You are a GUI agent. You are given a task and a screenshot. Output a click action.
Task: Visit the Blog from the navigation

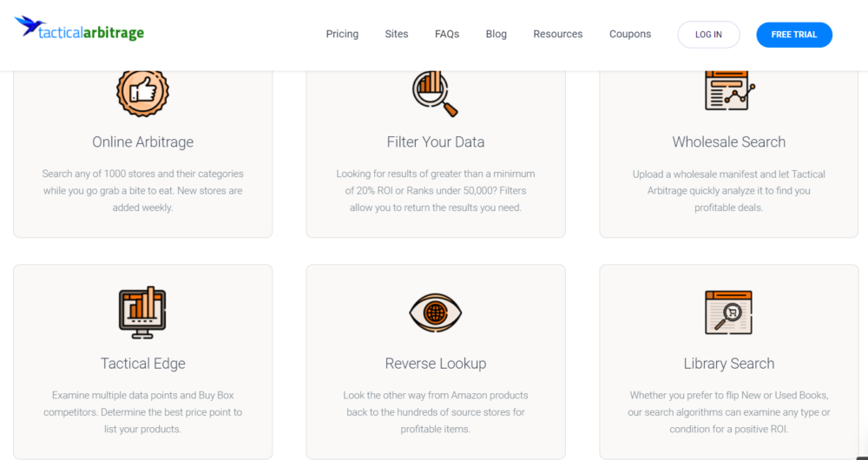[x=496, y=35]
